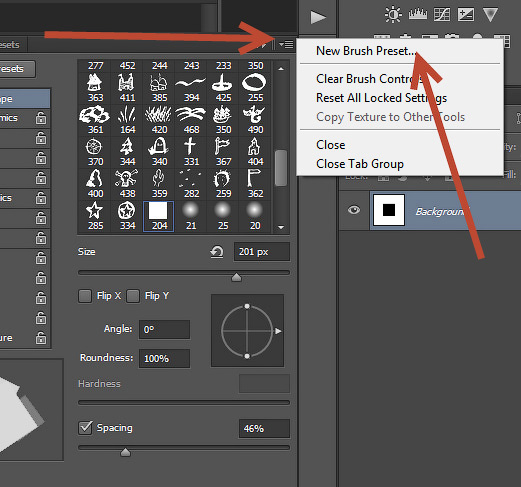Click the Brightness/Contrast adjustment icon

click(393, 15)
